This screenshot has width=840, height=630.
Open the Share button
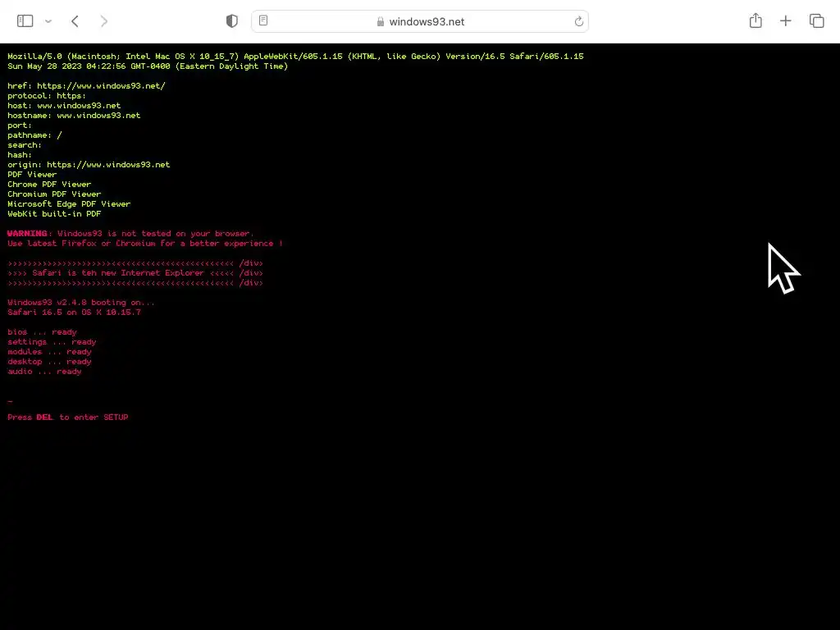click(756, 21)
